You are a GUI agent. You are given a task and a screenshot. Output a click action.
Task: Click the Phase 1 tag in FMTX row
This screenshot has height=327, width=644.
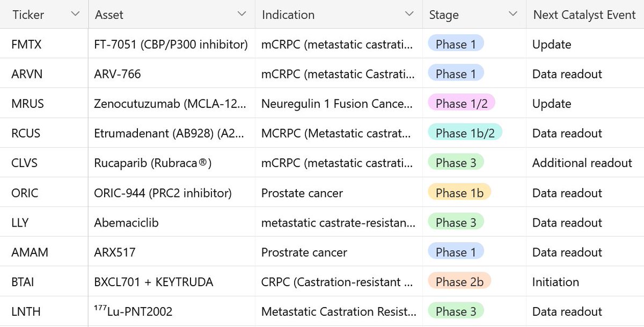(456, 43)
